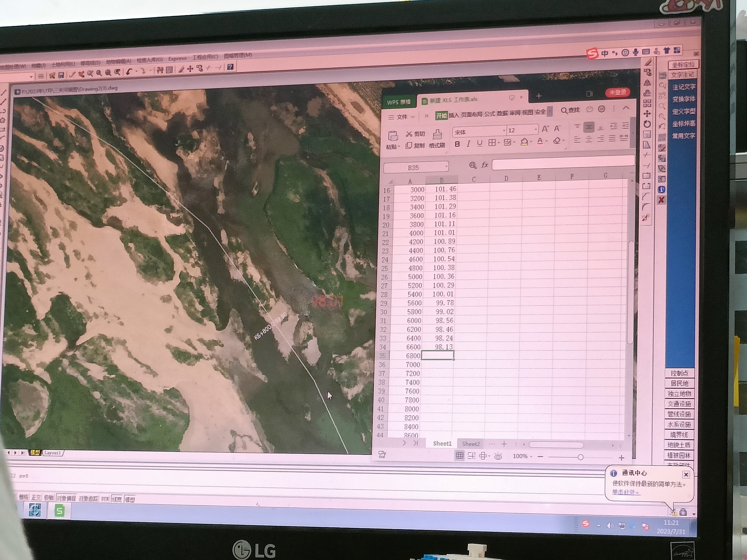
Task: Toggle 对象捕捉 object snap mode
Action: tap(66, 498)
